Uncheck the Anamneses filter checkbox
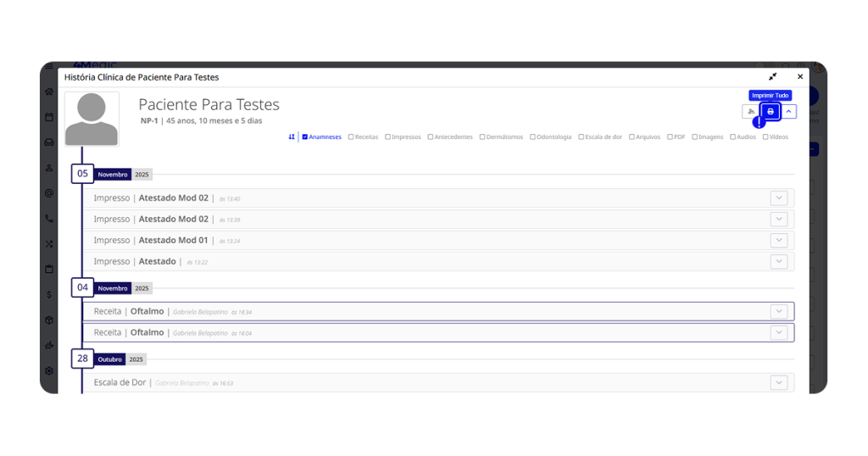This screenshot has height=456, width=868. click(305, 136)
